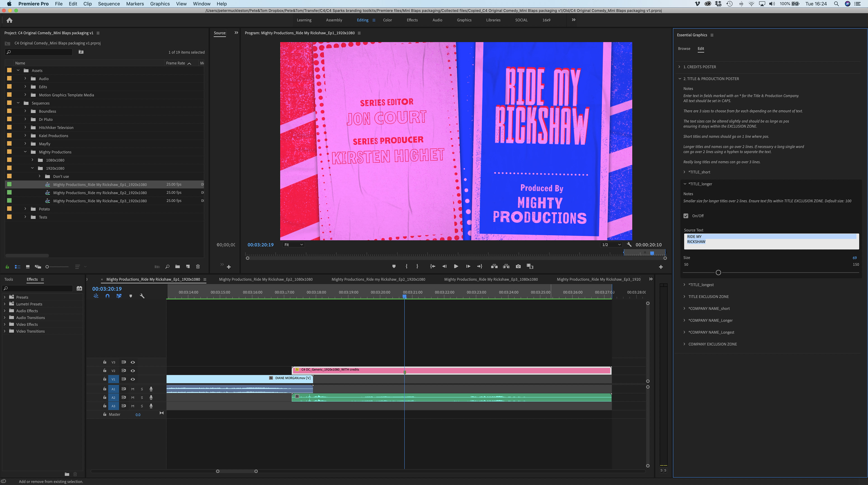Switch to Browse tab in Essential Graphics
Viewport: 868px width, 485px height.
684,49
